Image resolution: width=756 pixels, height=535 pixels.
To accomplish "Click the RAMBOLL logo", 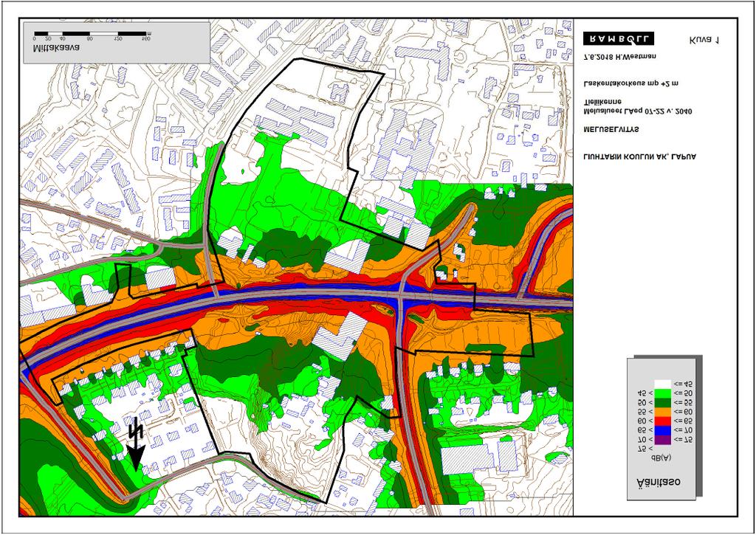I will [x=619, y=38].
